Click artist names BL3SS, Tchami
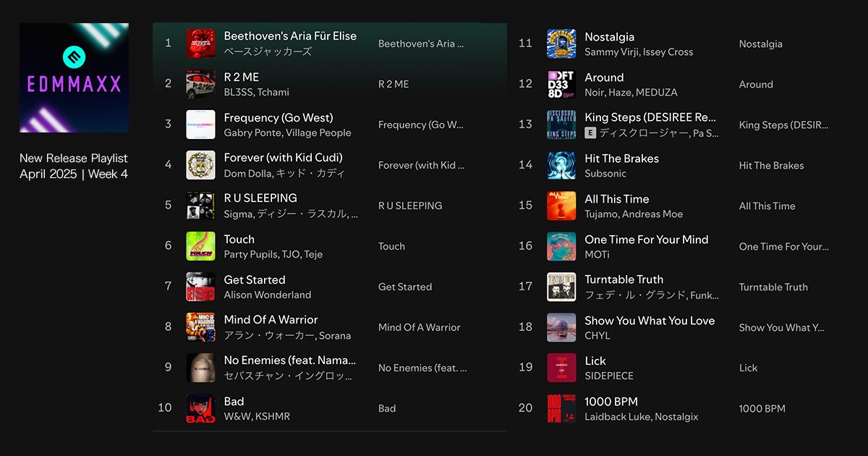The width and height of the screenshot is (868, 456). (x=257, y=92)
